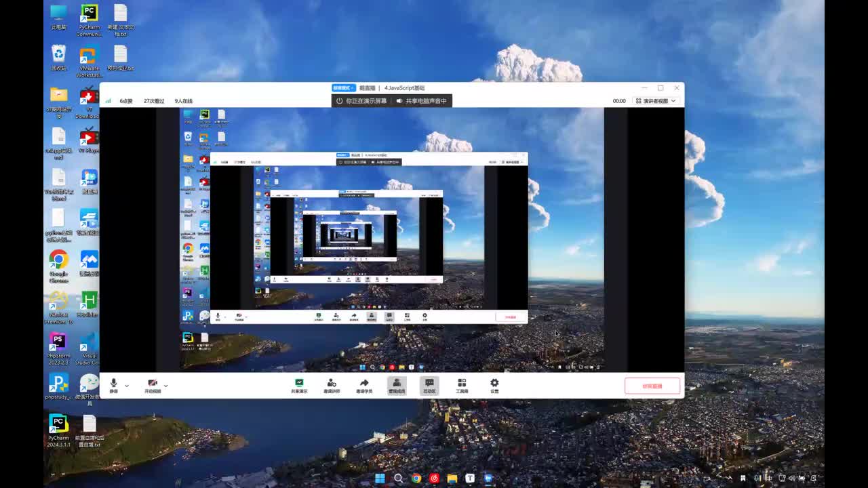Select the PyCharm Community desktop icon
The width and height of the screenshot is (868, 488).
[x=89, y=20]
